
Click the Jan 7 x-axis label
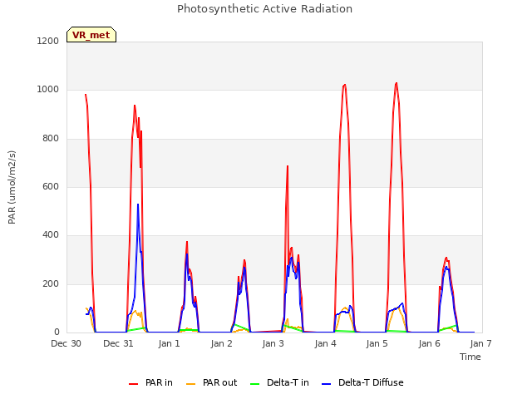480,343
